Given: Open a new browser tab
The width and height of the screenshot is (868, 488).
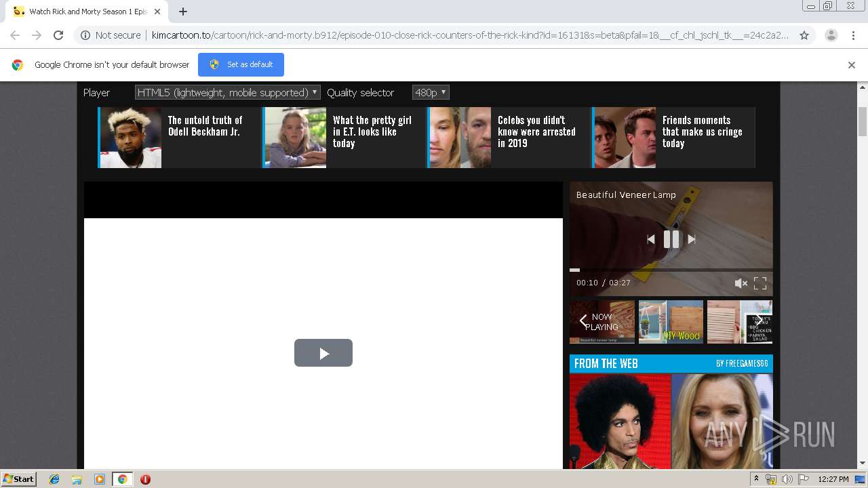Looking at the screenshot, I should point(183,12).
